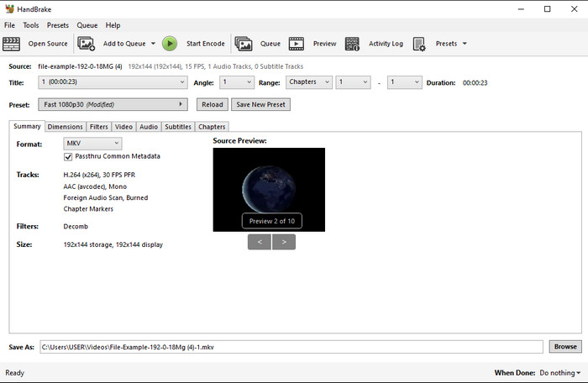588x383 pixels.
Task: Click the HandBrake app icon in title bar
Action: [9, 9]
